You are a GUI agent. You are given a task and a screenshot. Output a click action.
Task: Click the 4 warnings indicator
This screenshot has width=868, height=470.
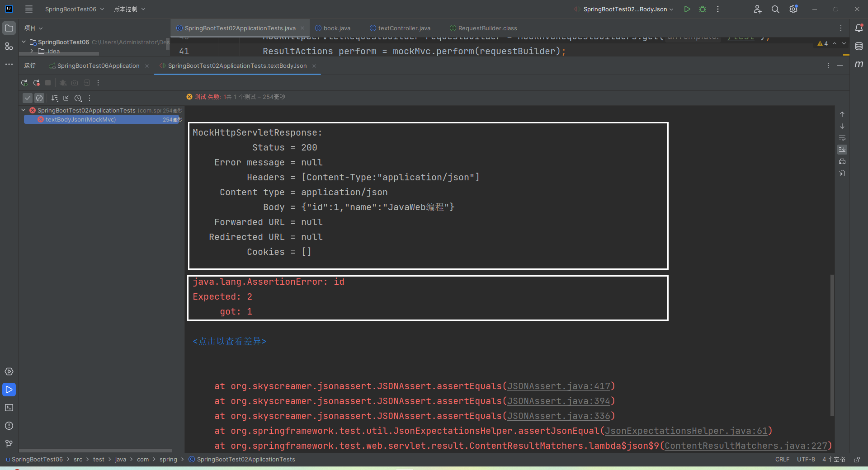tap(823, 43)
